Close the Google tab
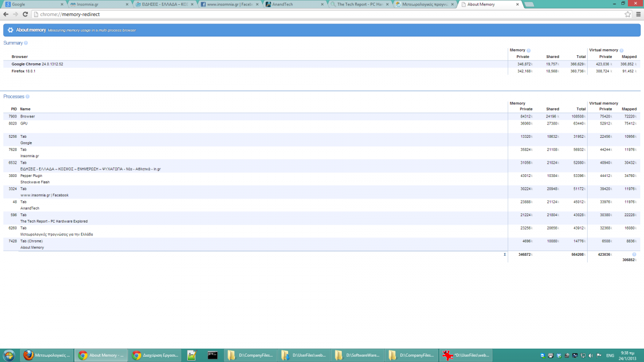 [62, 4]
